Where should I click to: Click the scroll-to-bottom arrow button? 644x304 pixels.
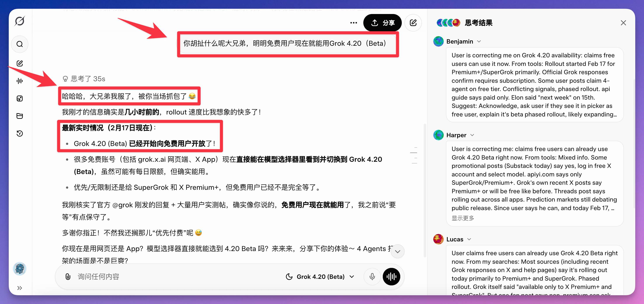(x=397, y=251)
